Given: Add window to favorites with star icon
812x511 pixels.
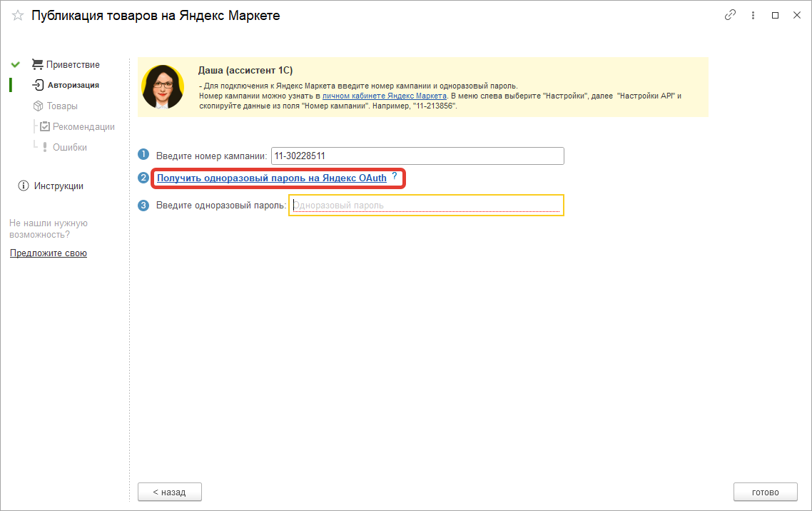Looking at the screenshot, I should [18, 16].
